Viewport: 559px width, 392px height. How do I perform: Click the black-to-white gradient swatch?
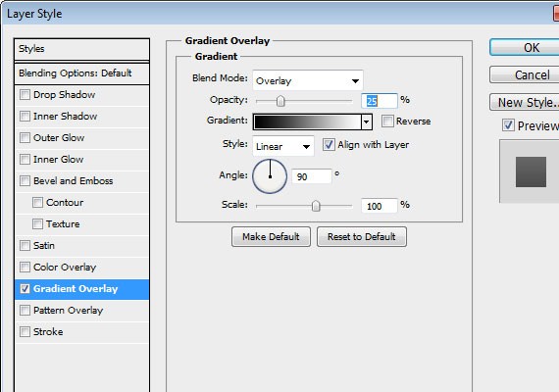pos(307,122)
